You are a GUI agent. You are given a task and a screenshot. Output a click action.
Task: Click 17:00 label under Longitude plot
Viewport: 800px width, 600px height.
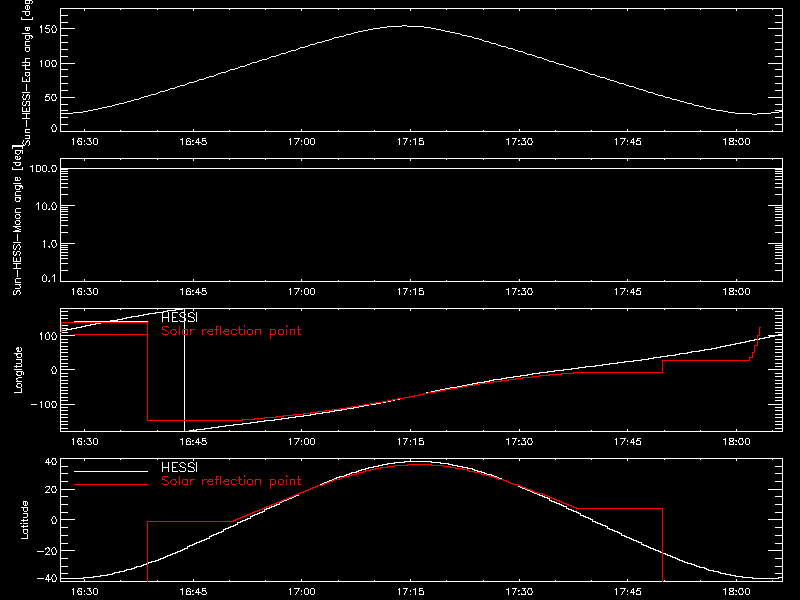(302, 442)
